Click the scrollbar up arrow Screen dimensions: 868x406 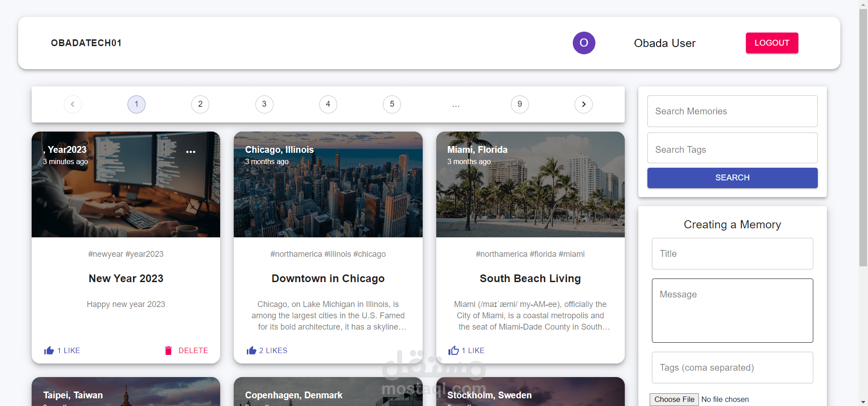863,4
